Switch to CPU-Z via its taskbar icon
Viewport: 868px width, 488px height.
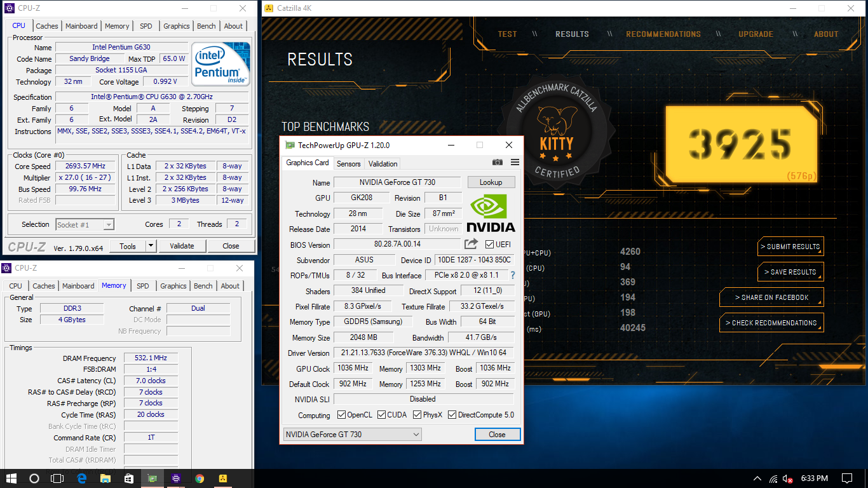pos(176,478)
